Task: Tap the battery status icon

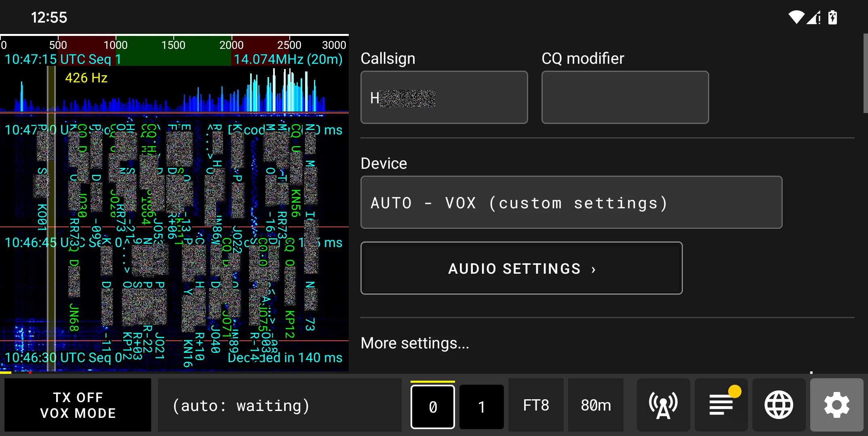Action: (832, 17)
